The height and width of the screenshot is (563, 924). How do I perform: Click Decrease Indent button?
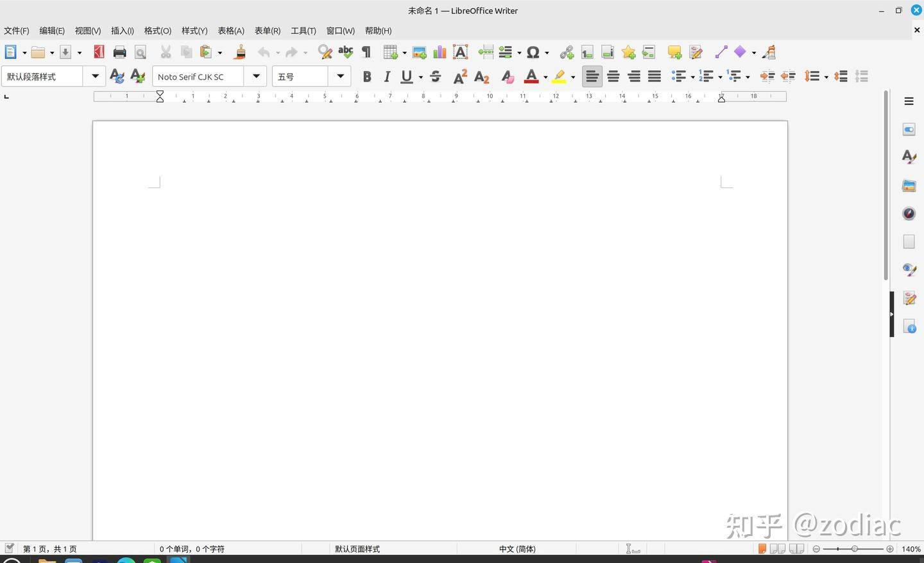click(x=788, y=76)
